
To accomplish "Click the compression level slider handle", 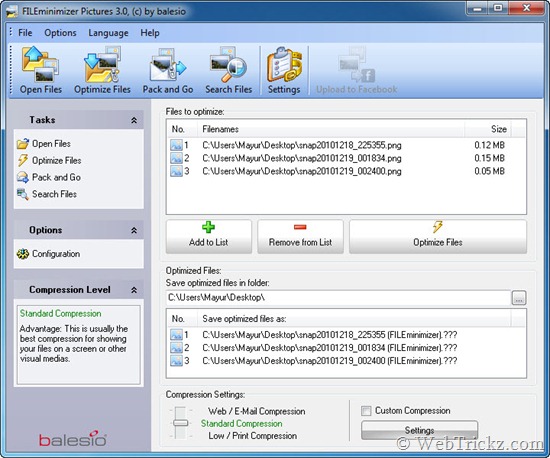I will [181, 423].
